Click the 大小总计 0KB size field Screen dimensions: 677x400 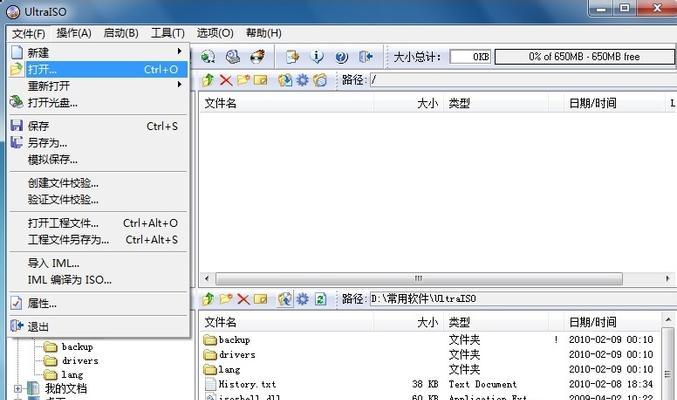(x=470, y=57)
